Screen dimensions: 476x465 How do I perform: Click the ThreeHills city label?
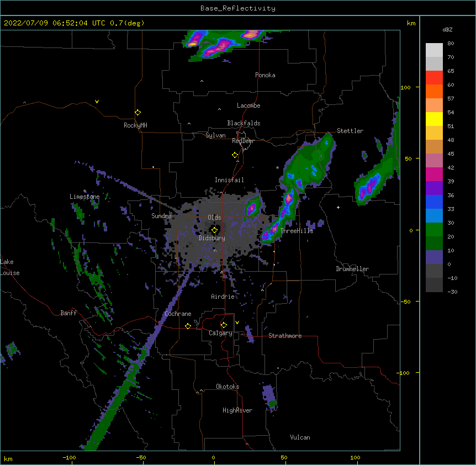pos(297,231)
